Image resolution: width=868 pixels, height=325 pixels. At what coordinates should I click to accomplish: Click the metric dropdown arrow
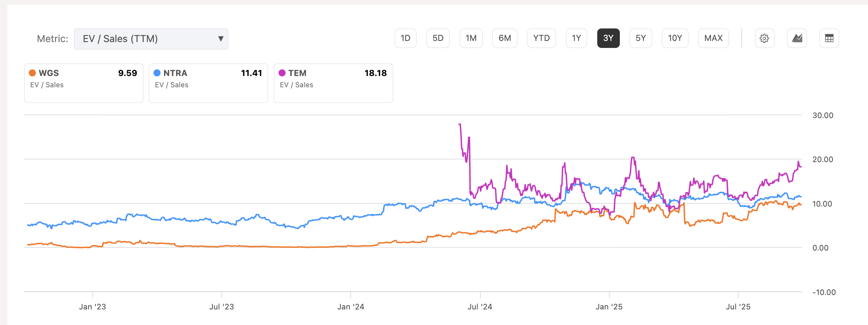click(221, 39)
